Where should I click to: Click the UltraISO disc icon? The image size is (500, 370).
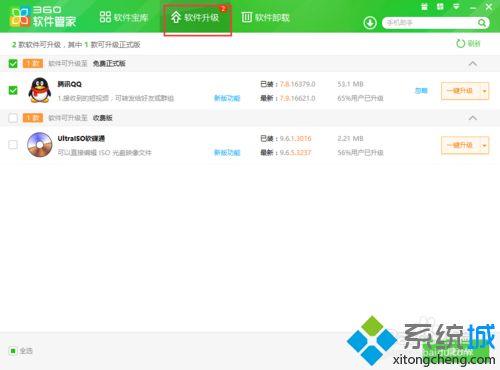tap(40, 145)
